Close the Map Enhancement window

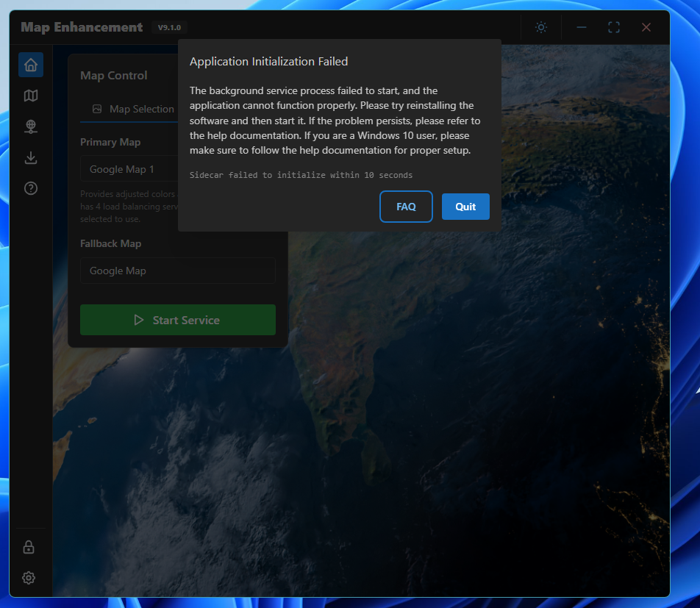click(x=646, y=27)
